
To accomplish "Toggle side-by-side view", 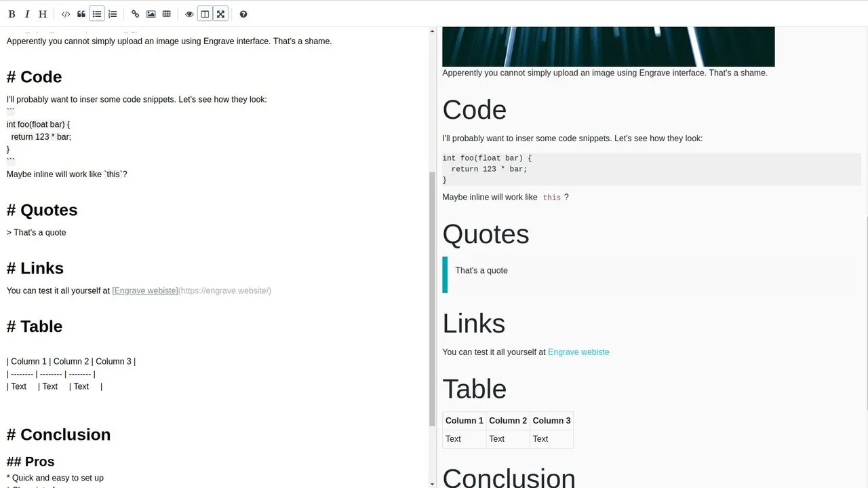I will [x=205, y=14].
